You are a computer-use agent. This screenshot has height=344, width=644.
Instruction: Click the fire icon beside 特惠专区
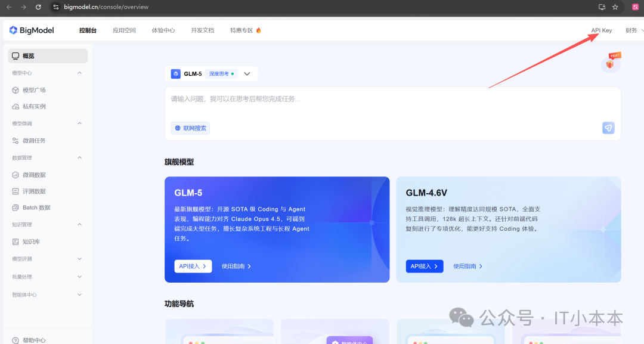[258, 30]
